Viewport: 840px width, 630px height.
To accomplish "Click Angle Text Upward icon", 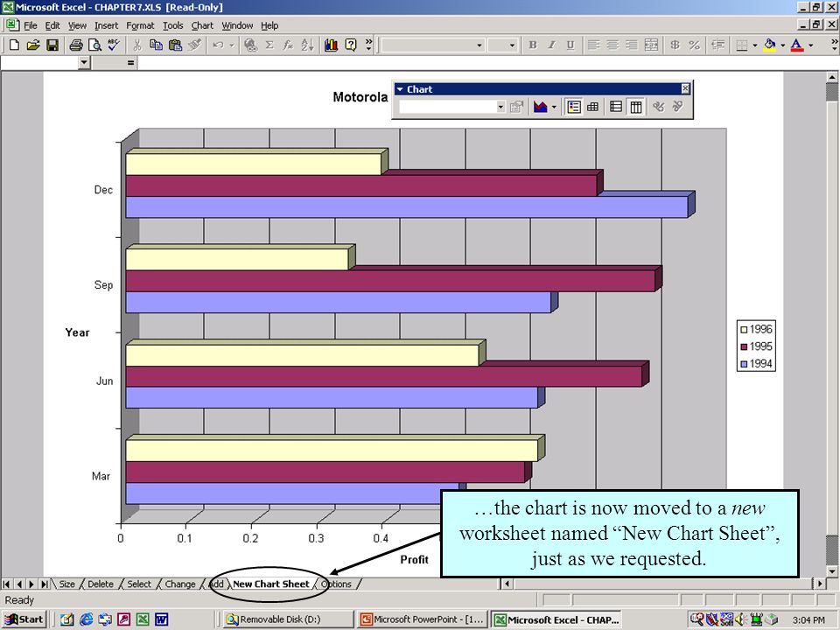I will pos(677,107).
